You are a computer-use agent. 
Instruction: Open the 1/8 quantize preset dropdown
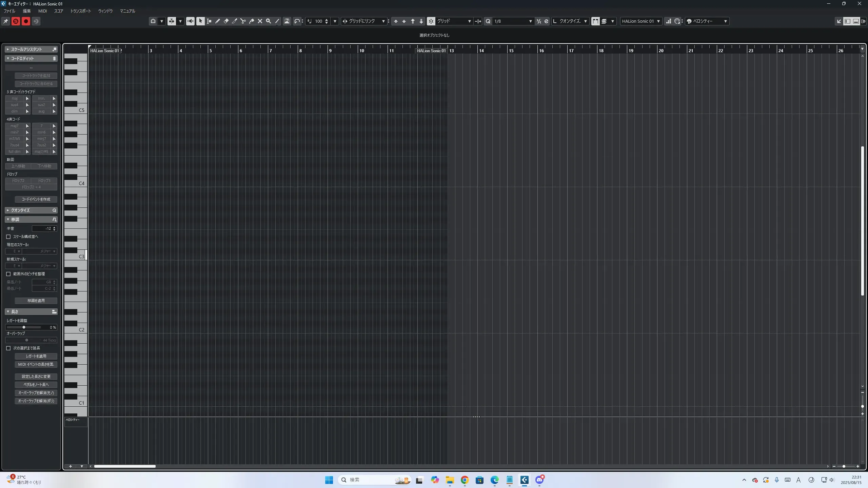[530, 21]
